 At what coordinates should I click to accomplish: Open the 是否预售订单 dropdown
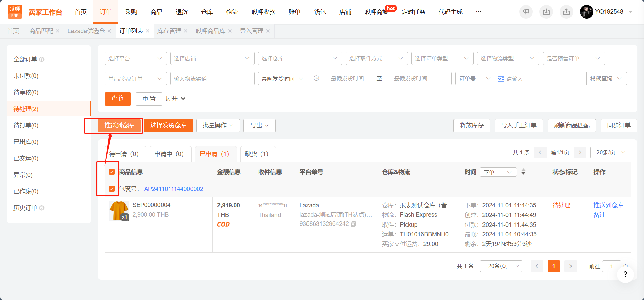point(574,58)
